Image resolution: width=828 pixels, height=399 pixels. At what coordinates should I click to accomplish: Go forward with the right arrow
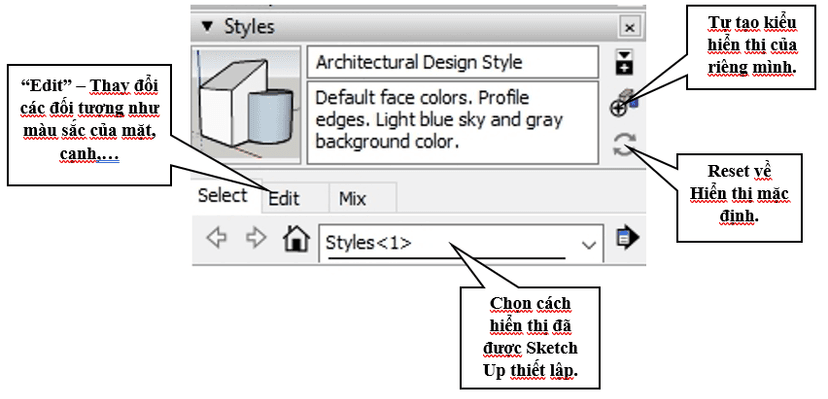(256, 239)
